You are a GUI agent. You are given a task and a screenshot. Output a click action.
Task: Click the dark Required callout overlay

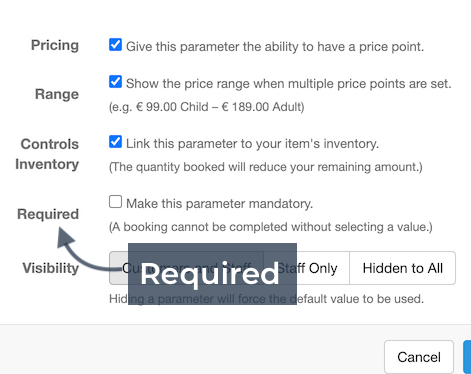coord(212,274)
